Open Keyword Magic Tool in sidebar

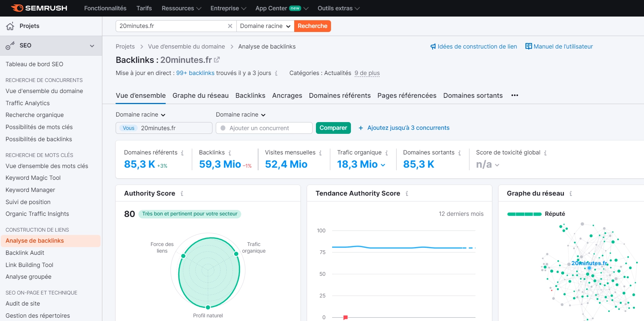33,178
